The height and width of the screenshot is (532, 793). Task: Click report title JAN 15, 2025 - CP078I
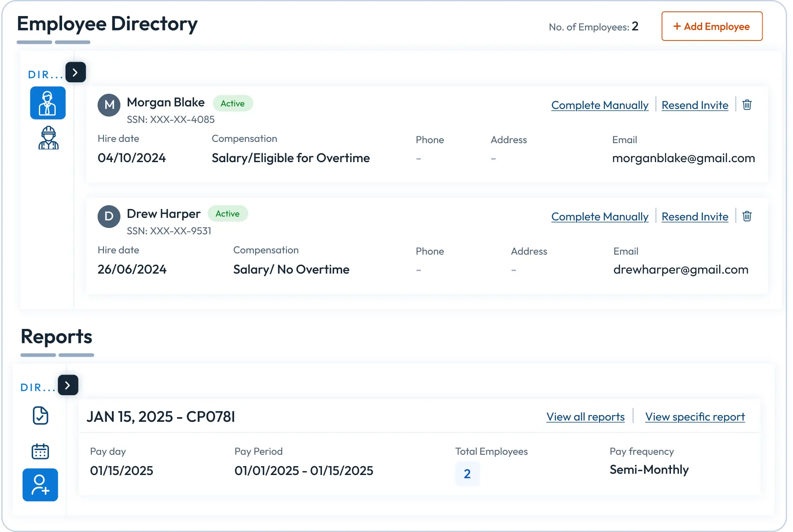[161, 417]
